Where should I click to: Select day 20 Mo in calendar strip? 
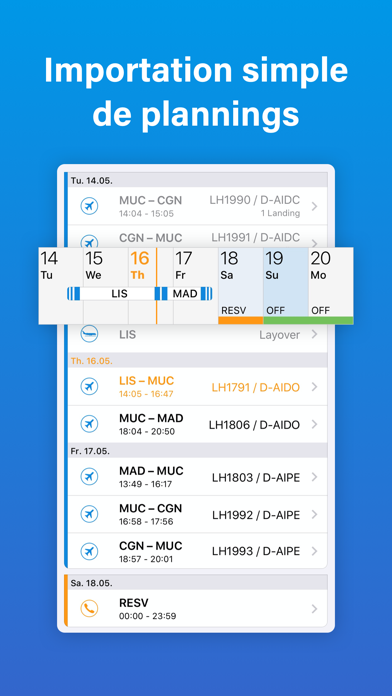331,285
